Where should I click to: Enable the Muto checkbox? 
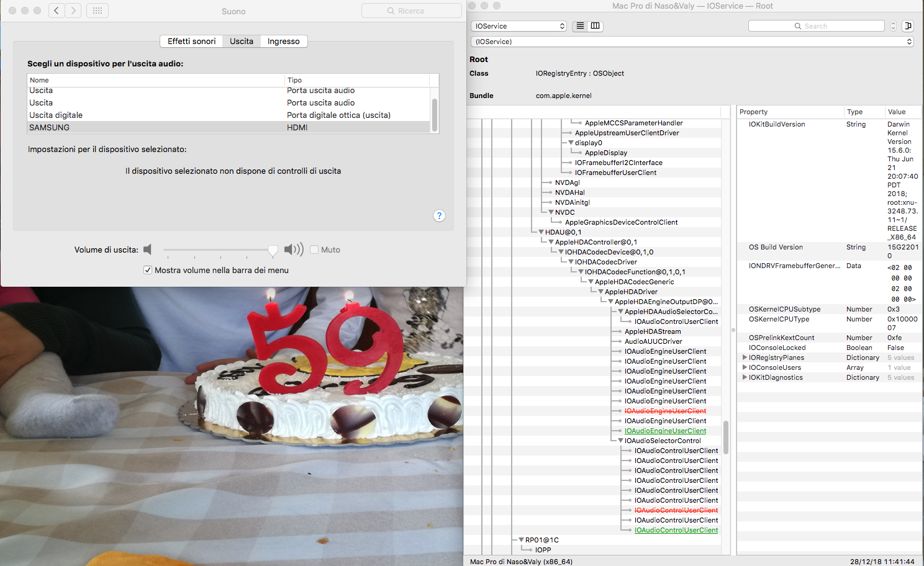tap(314, 249)
